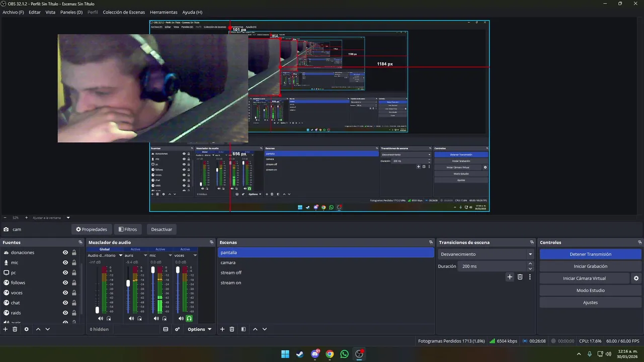
Task: Mute the mic channel speaker icon
Action: tap(156, 318)
